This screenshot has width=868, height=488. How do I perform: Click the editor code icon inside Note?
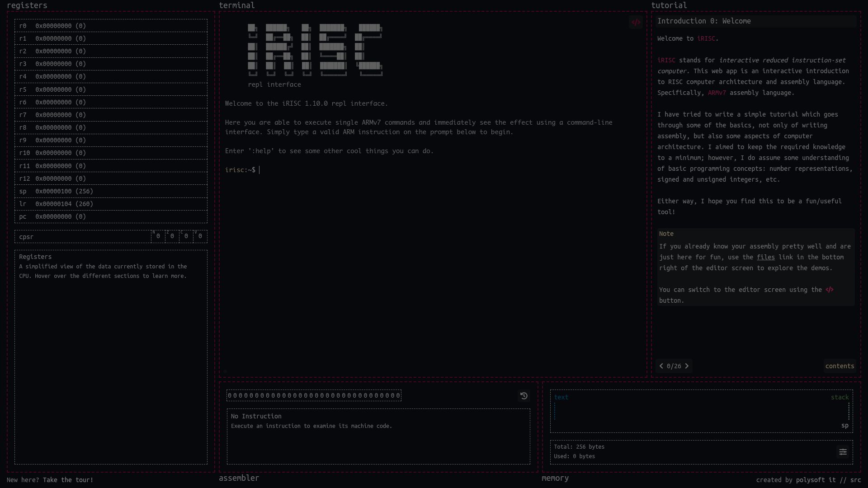coord(829,290)
